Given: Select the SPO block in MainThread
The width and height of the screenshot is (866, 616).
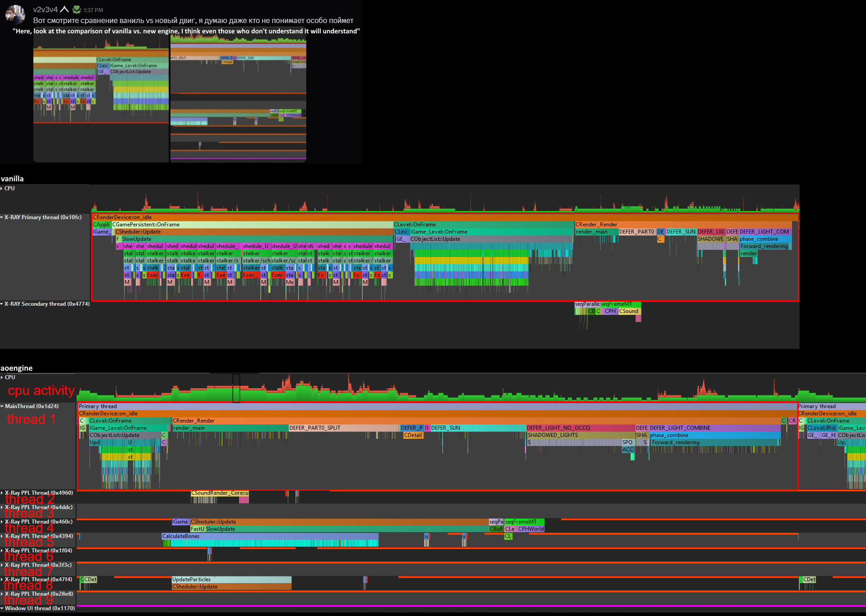Looking at the screenshot, I should pos(627,442).
